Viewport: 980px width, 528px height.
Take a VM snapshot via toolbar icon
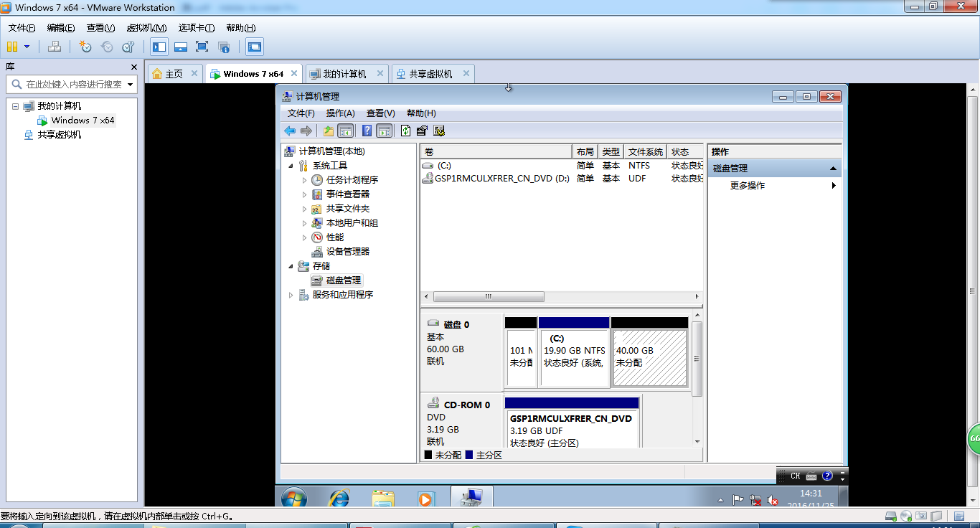pos(85,47)
